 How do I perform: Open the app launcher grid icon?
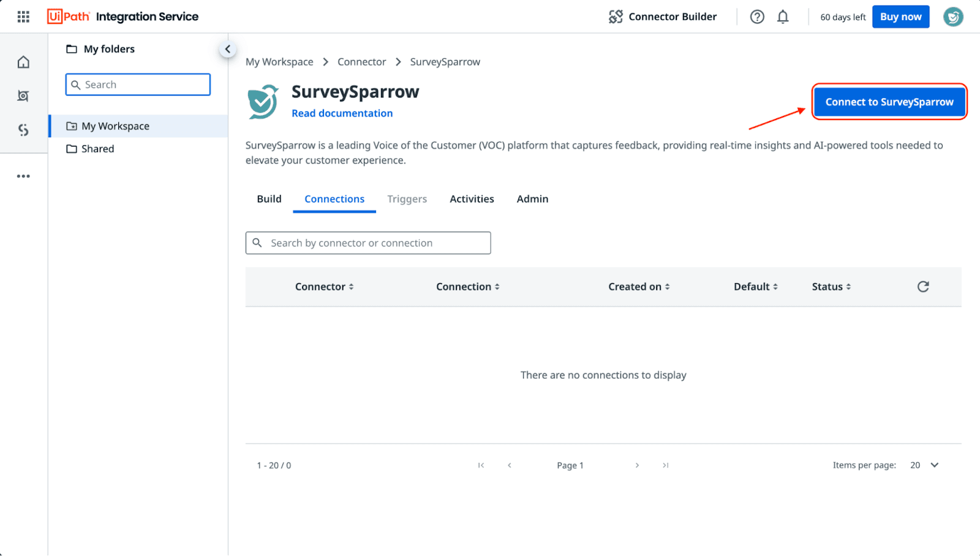click(23, 17)
